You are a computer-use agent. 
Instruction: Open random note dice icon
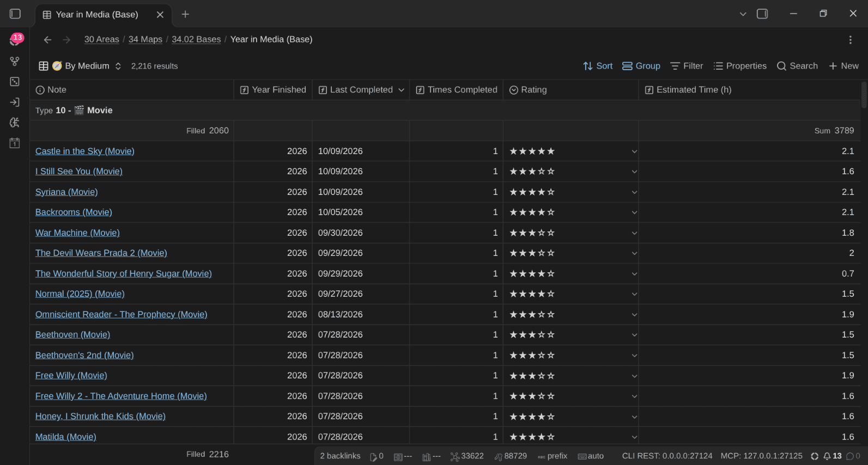[15, 82]
